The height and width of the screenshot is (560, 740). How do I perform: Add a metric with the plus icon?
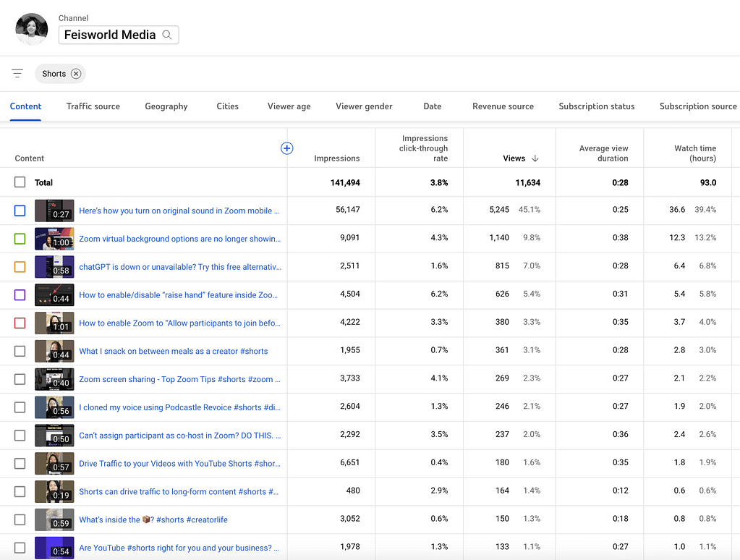286,148
